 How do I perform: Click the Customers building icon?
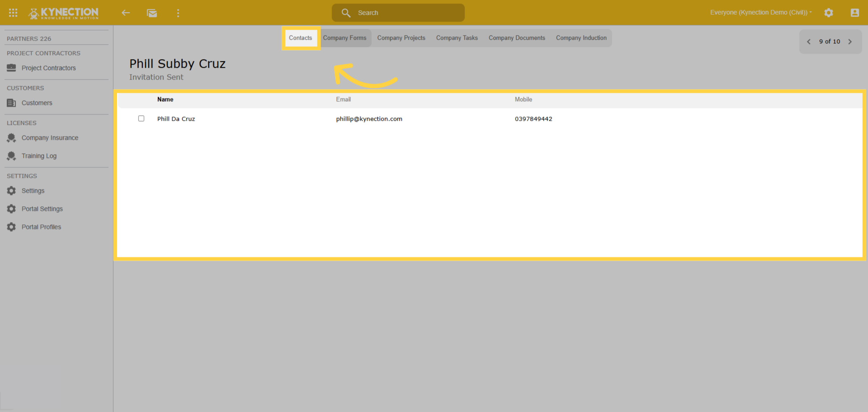pyautogui.click(x=12, y=103)
